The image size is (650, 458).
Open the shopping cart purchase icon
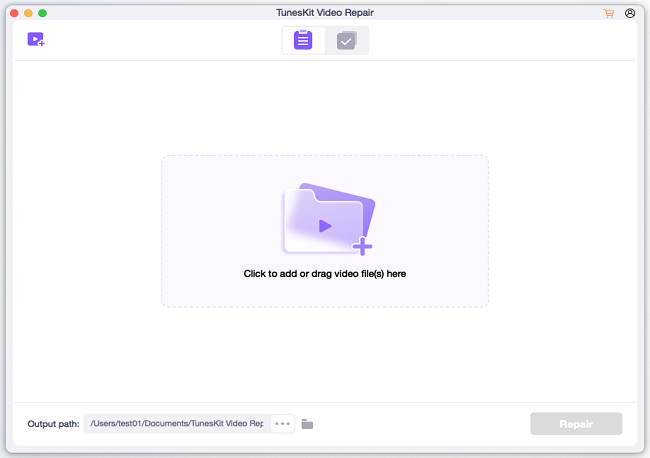609,13
